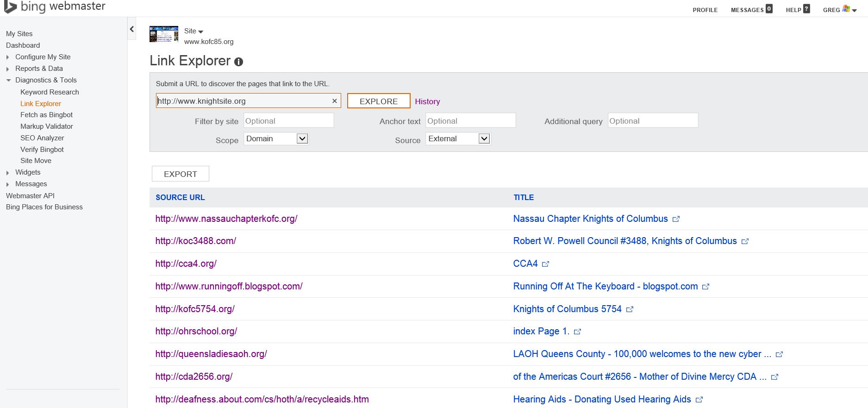Open My Sites in sidebar
This screenshot has height=408, width=868.
click(19, 34)
